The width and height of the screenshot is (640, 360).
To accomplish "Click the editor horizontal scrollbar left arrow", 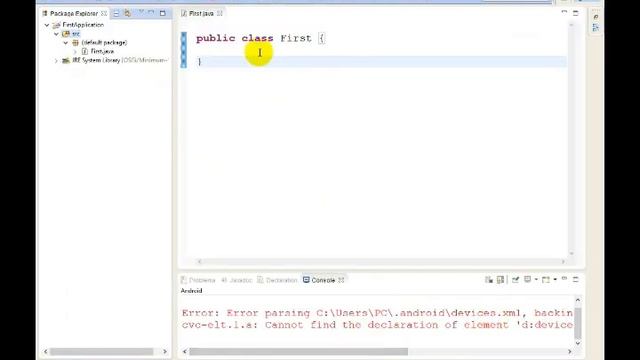I will pyautogui.click(x=200, y=262).
